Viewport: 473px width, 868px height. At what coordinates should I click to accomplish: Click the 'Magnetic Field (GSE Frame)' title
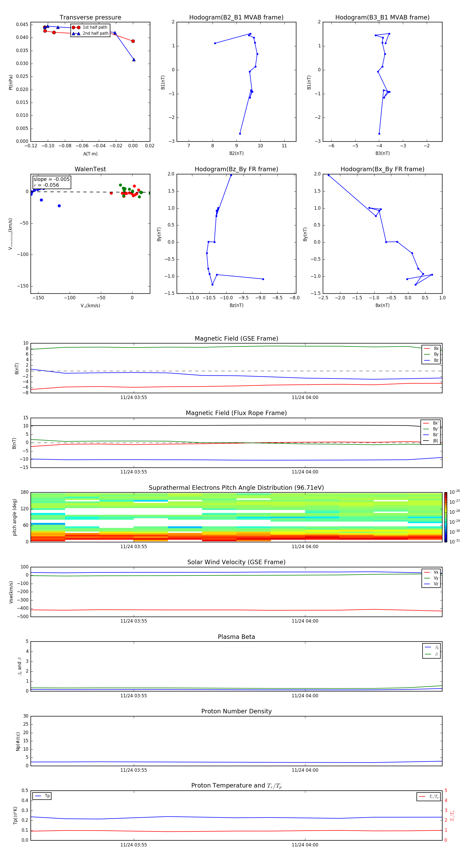[236, 339]
